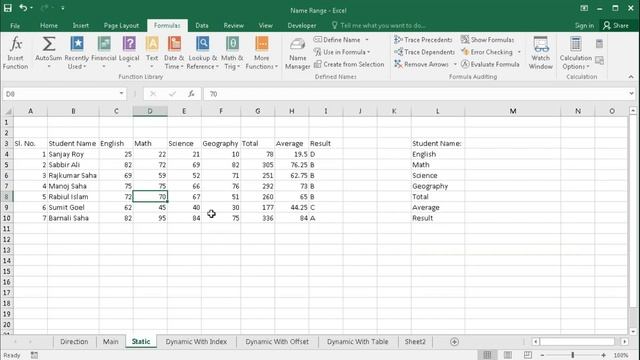
Task: Open the Main sheet tab
Action: click(x=111, y=342)
